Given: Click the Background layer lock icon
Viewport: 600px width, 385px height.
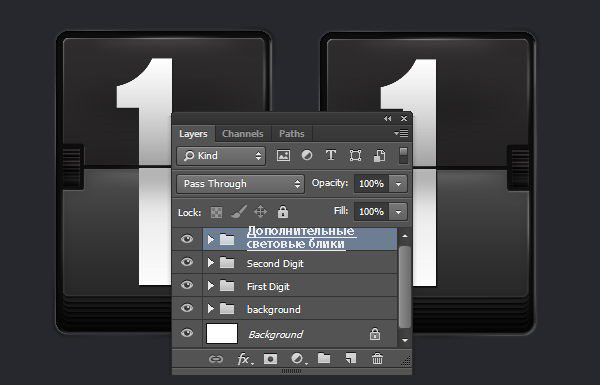Looking at the screenshot, I should 375,334.
